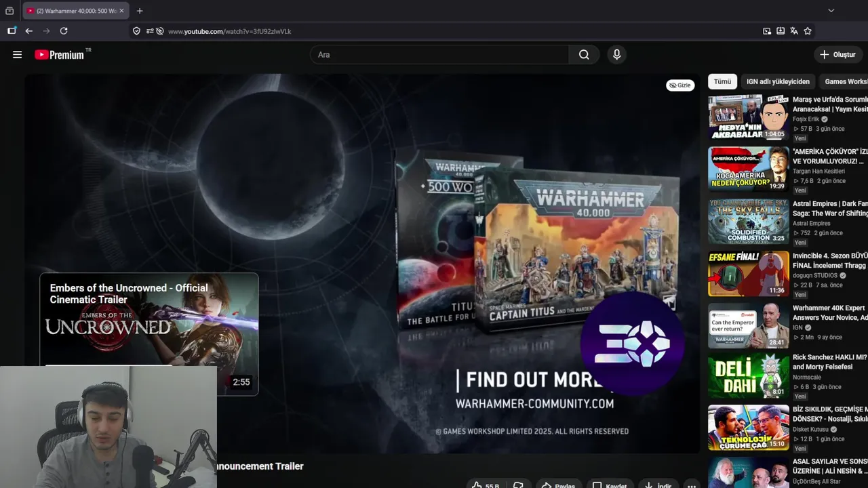Viewport: 868px width, 488px height.
Task: Bookmark this page with star icon
Action: (808, 31)
